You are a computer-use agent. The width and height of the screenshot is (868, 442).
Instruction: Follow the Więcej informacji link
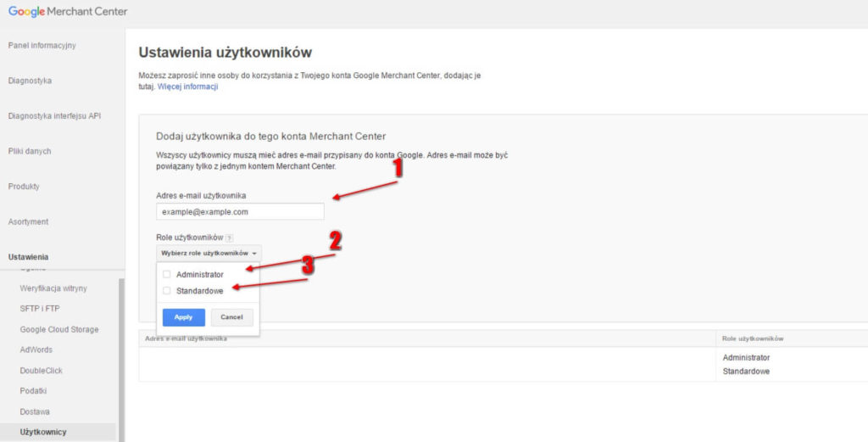[188, 87]
